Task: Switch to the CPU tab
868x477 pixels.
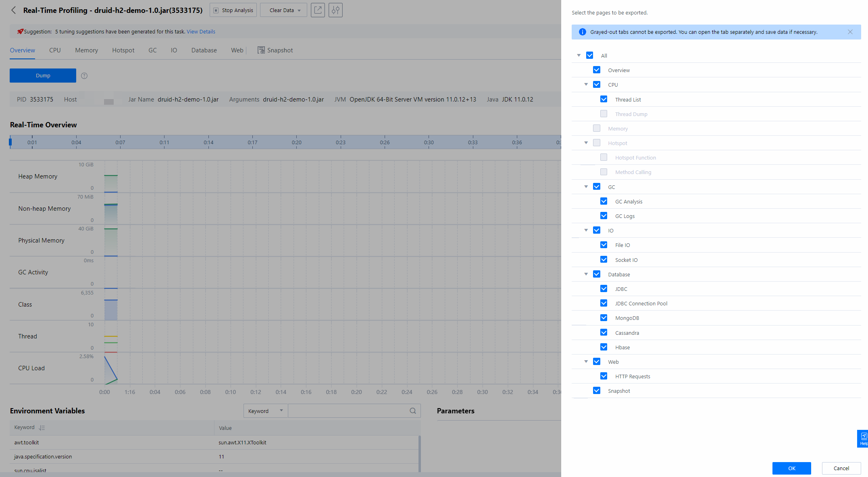Action: [55, 50]
